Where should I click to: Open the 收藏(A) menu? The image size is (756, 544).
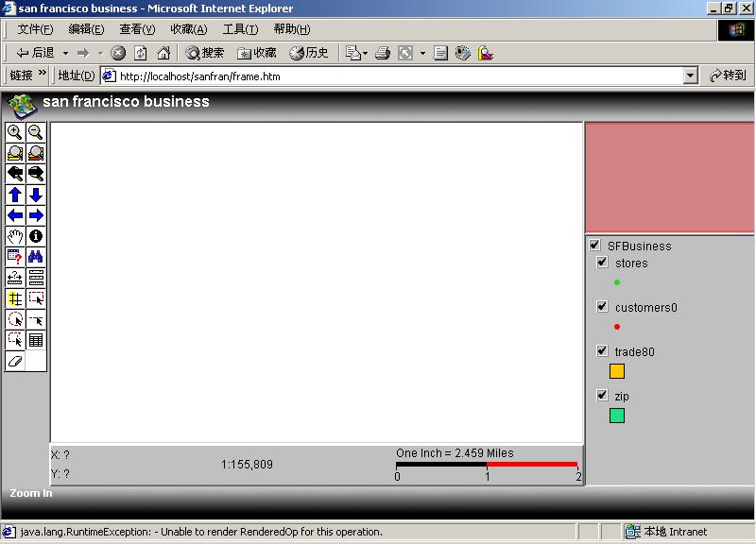coord(189,29)
